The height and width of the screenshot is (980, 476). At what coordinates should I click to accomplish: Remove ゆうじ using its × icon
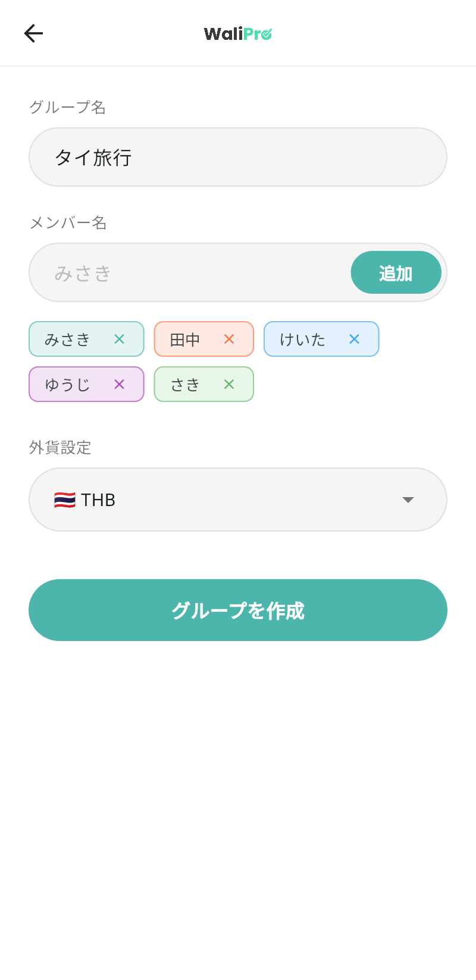(119, 384)
